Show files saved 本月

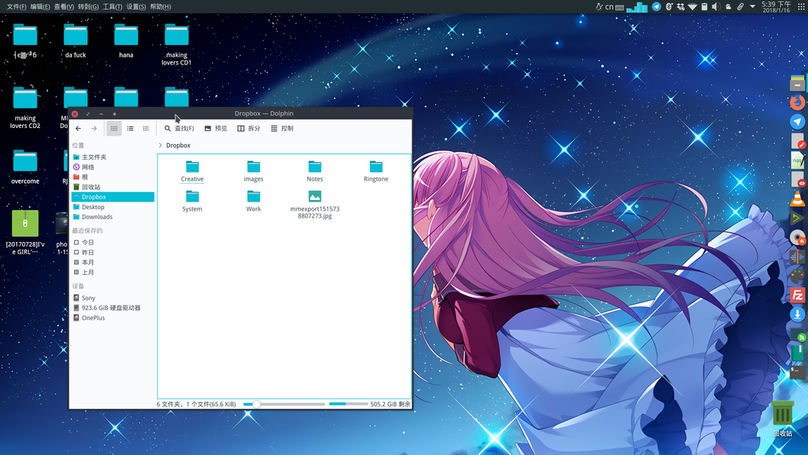click(x=113, y=262)
